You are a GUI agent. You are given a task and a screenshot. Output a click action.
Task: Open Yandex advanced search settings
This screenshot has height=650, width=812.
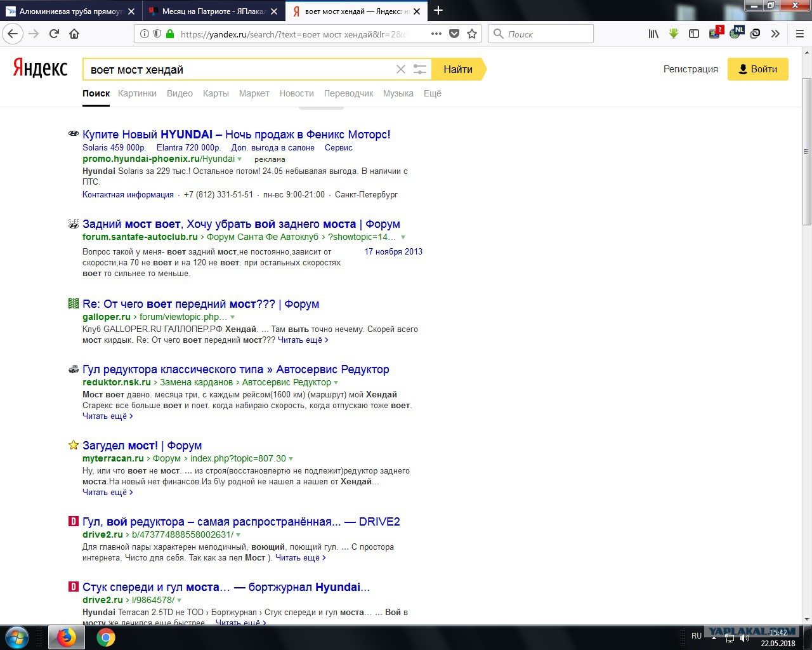[420, 69]
